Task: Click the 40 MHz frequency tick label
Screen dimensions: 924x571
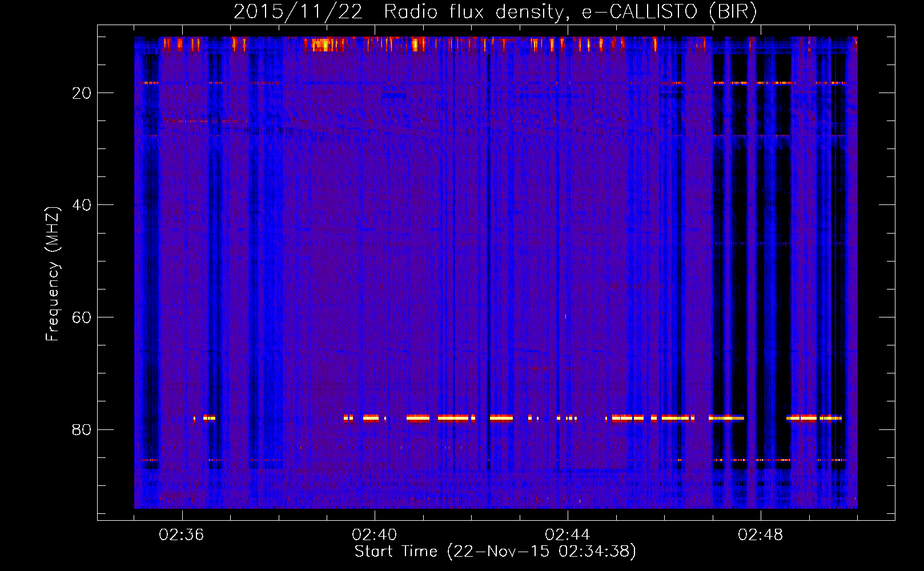Action: [x=82, y=205]
